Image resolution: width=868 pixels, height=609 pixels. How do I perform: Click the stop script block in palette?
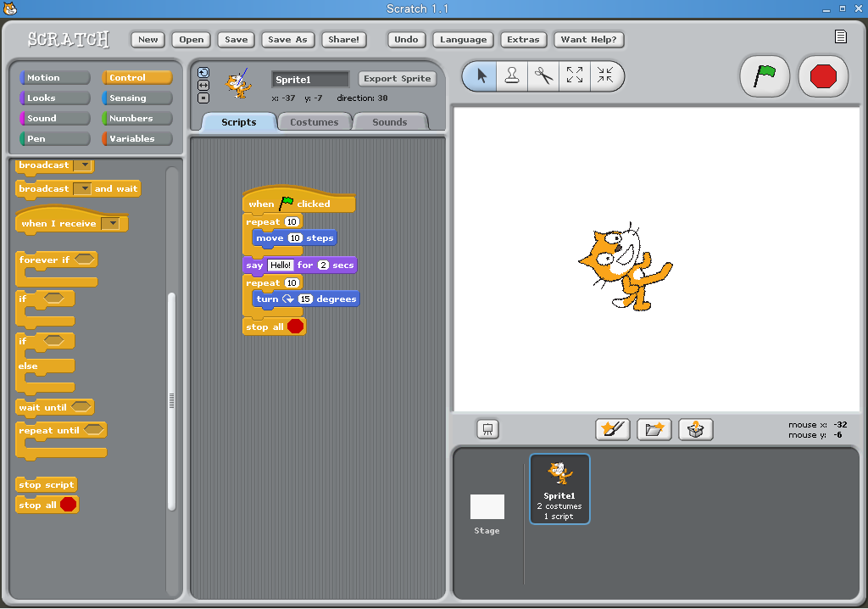(46, 485)
